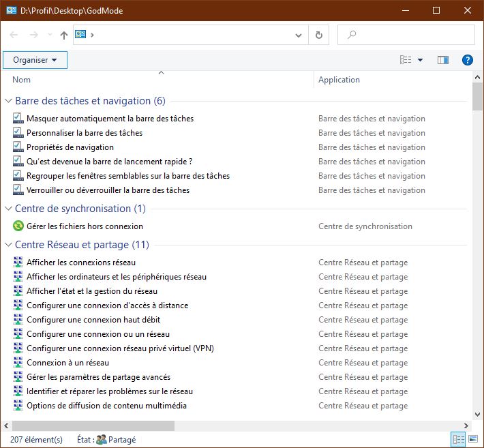Click the Up arrow navigation icon
484x448 pixels.
coord(64,35)
